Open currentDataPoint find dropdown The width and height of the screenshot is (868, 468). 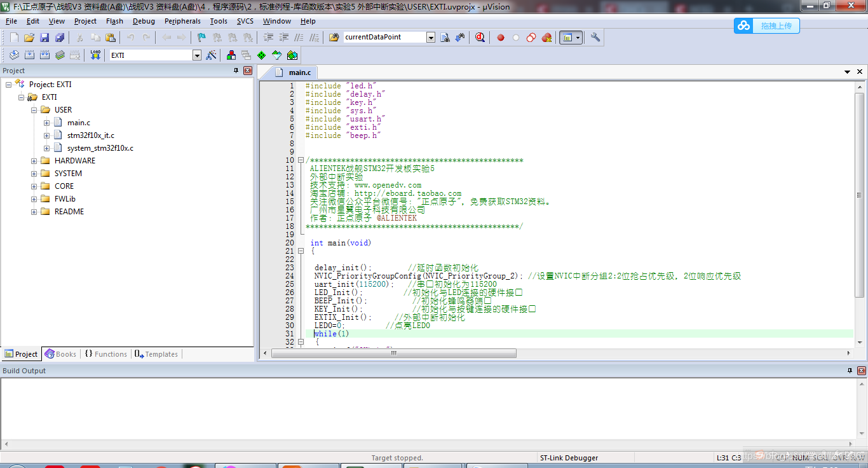[x=430, y=38]
